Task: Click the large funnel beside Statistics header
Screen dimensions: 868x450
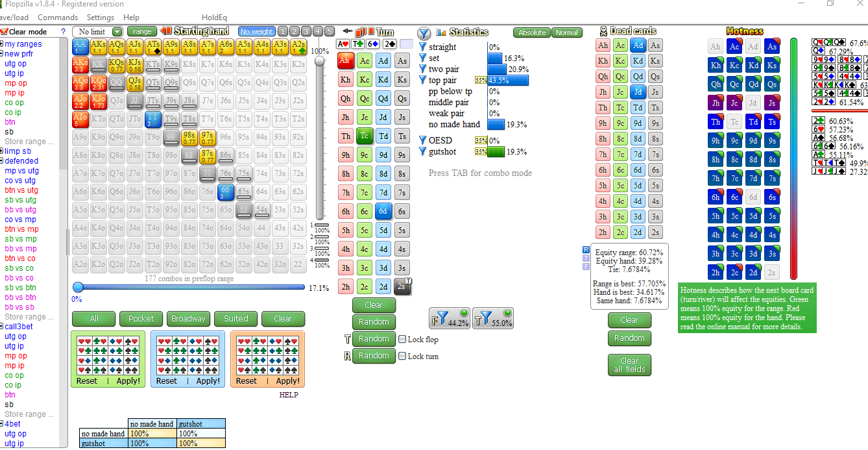Action: tap(424, 32)
